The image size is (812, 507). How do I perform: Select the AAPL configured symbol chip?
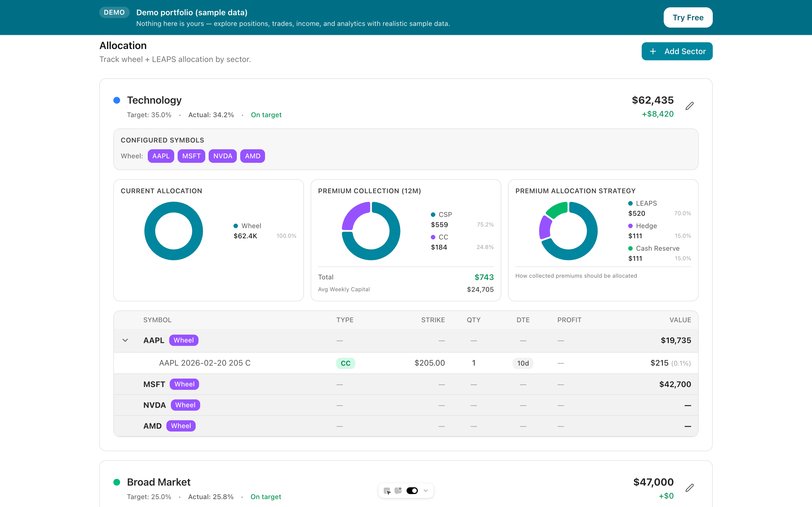pyautogui.click(x=160, y=155)
